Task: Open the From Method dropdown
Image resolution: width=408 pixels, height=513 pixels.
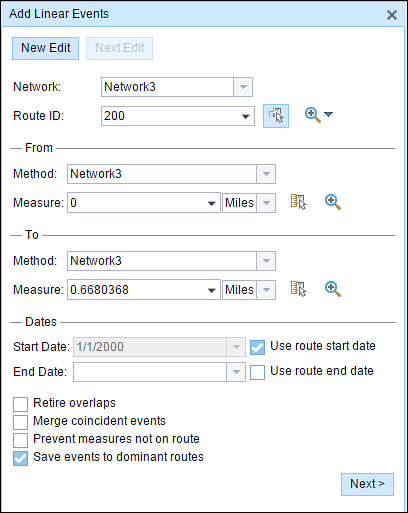Action: (x=266, y=174)
